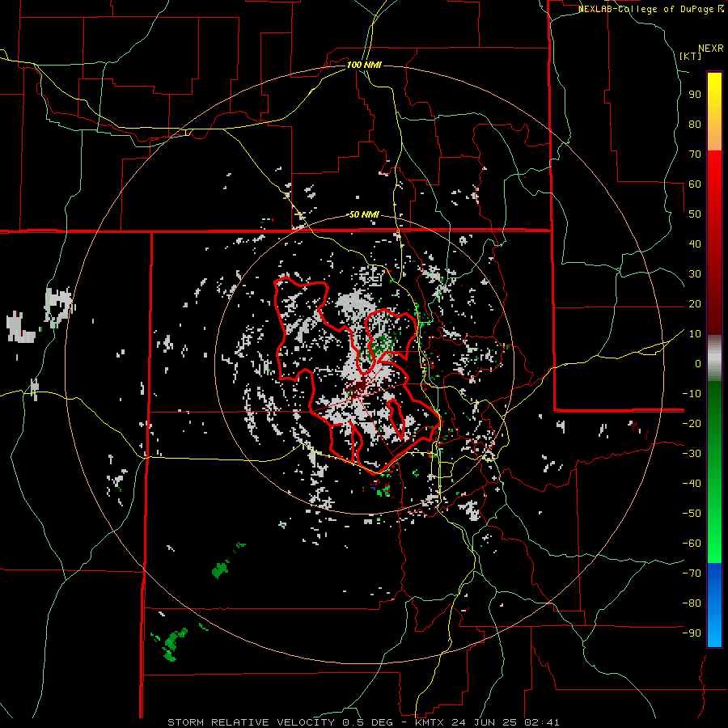Click the STORM RELATIVE VELOCITY caption text
Screen dimensions: 728x728
(x=251, y=722)
